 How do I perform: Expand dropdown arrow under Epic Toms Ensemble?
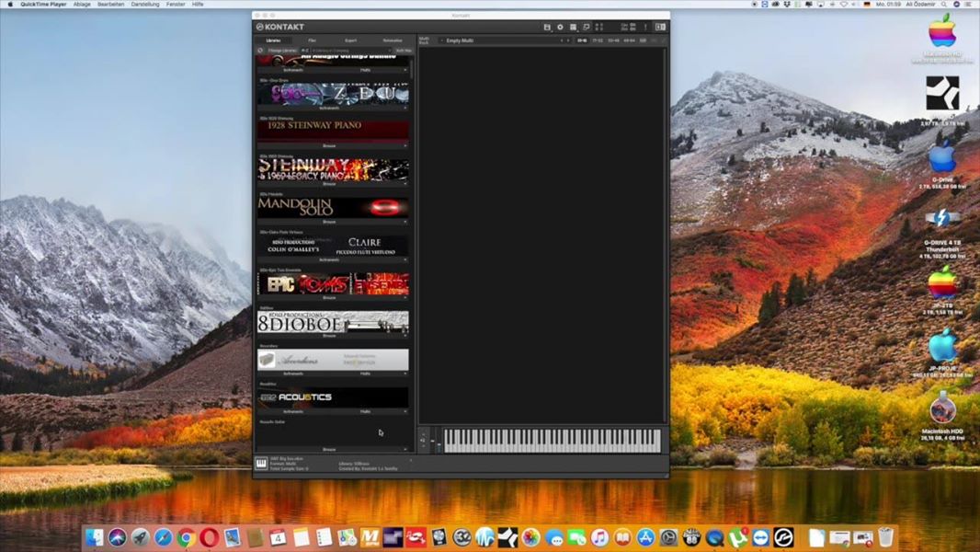click(405, 297)
